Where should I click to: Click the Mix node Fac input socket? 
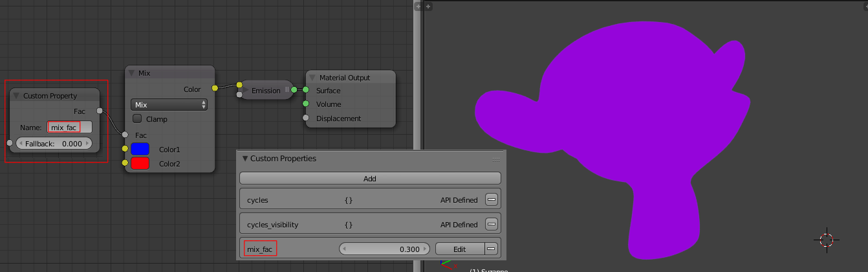125,135
